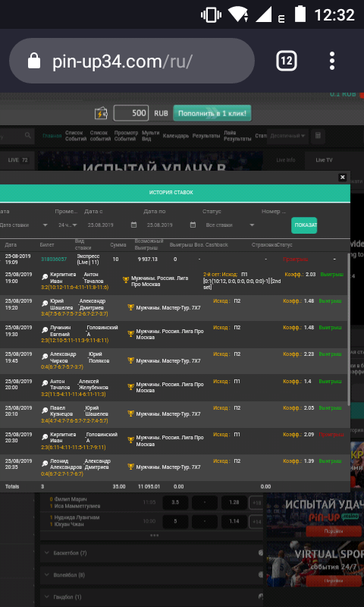Click the calculator icon in nav bar
The height and width of the screenshot is (607, 364).
(318, 137)
